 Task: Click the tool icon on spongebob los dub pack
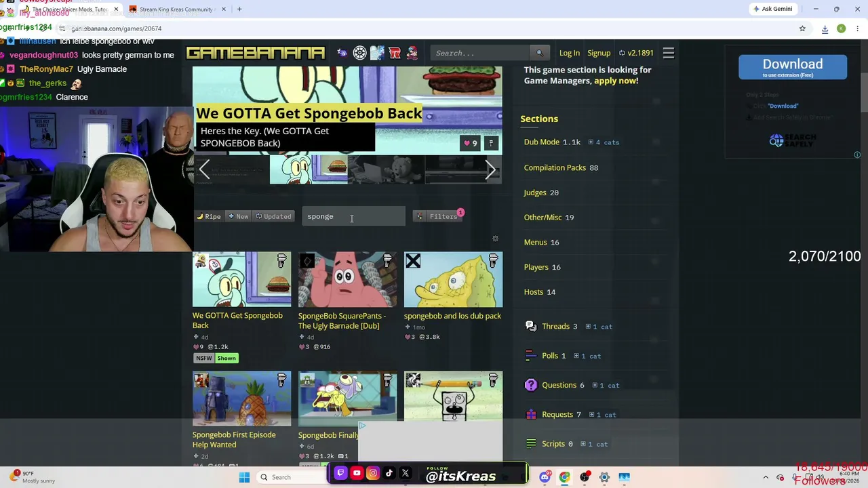click(494, 260)
